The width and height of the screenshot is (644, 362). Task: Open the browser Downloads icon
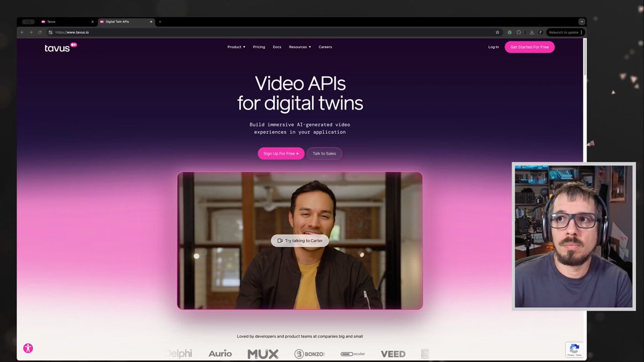pos(531,32)
